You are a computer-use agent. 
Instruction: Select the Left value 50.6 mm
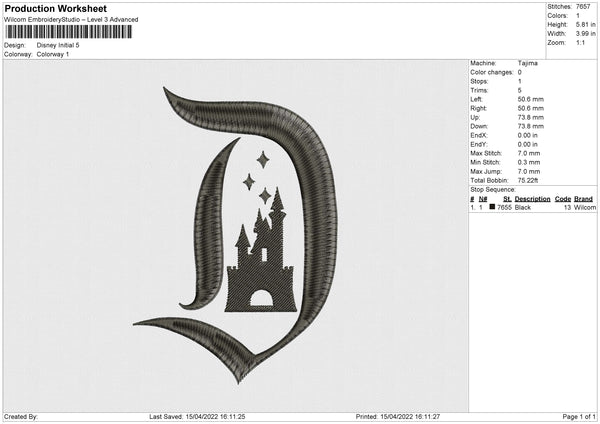coord(531,99)
